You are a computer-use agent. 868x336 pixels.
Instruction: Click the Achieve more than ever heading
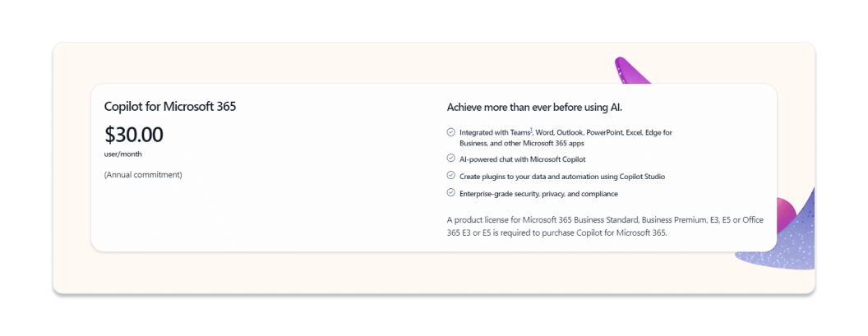pyautogui.click(x=535, y=107)
